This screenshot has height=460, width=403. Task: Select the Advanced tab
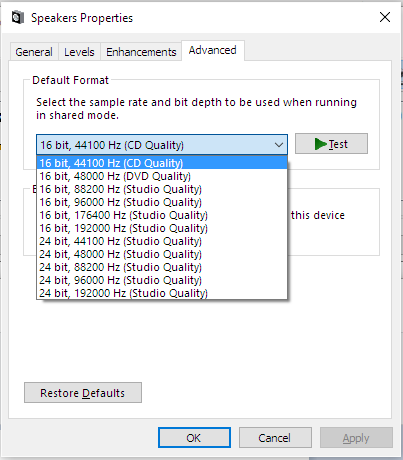[213, 50]
